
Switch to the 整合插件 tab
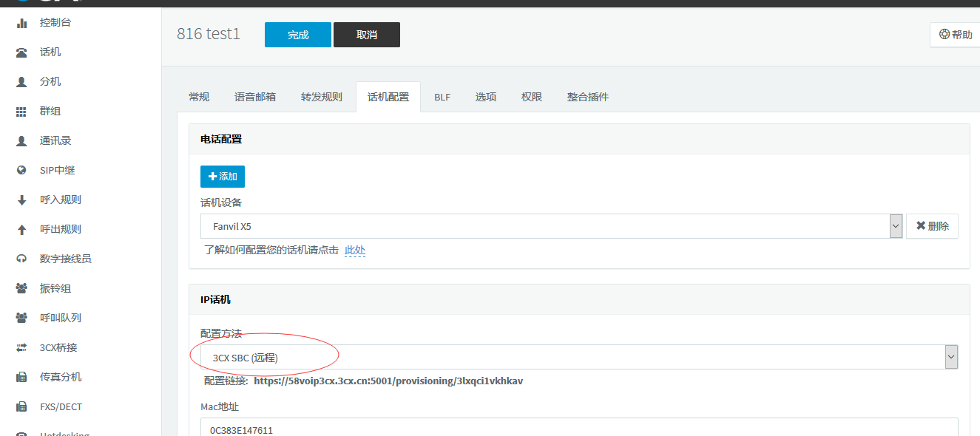tap(588, 97)
